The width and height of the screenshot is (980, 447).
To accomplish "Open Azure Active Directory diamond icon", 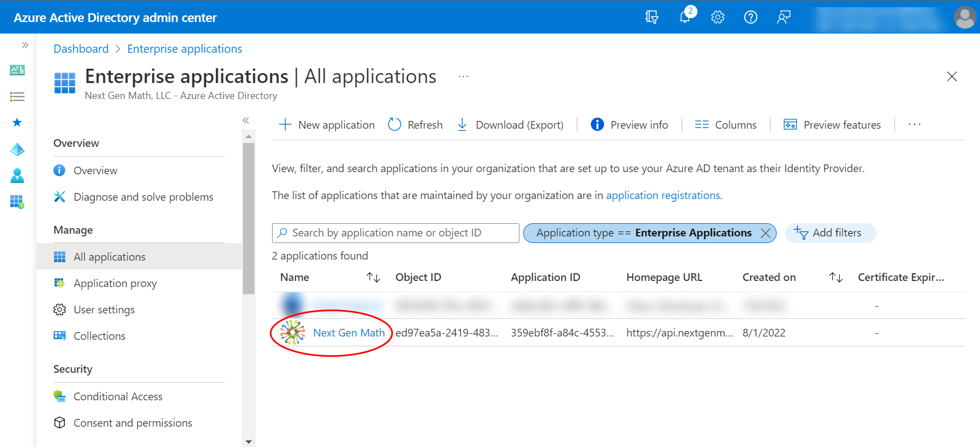I will tap(17, 149).
